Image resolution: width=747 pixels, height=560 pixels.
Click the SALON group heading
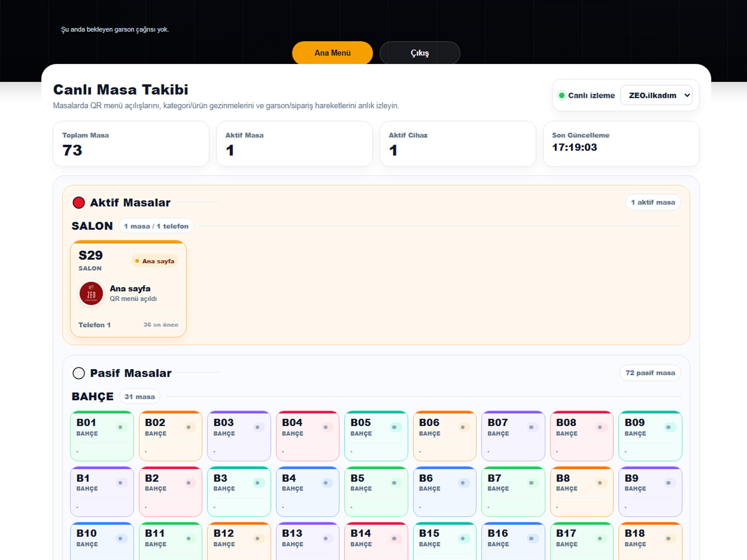pos(92,226)
